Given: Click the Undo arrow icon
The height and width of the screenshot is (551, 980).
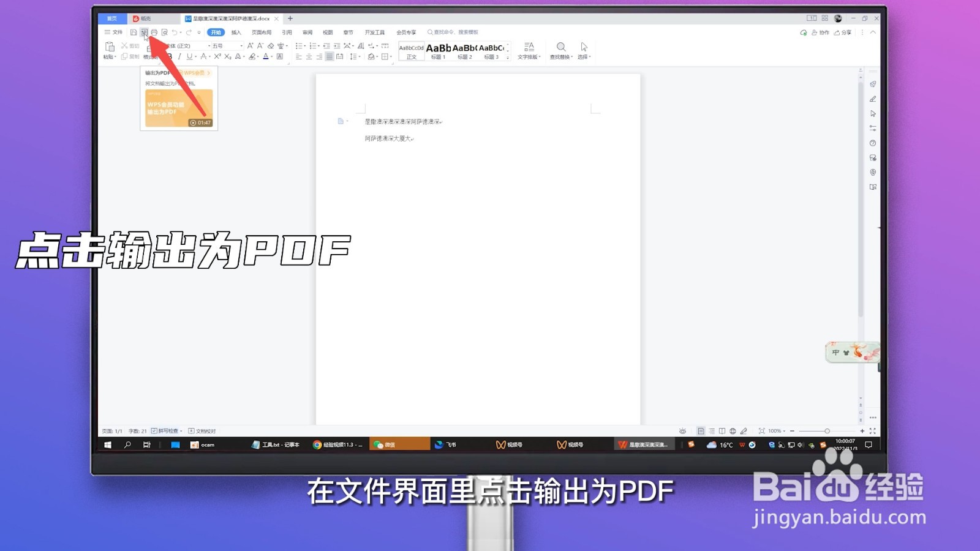Looking at the screenshot, I should pos(173,32).
